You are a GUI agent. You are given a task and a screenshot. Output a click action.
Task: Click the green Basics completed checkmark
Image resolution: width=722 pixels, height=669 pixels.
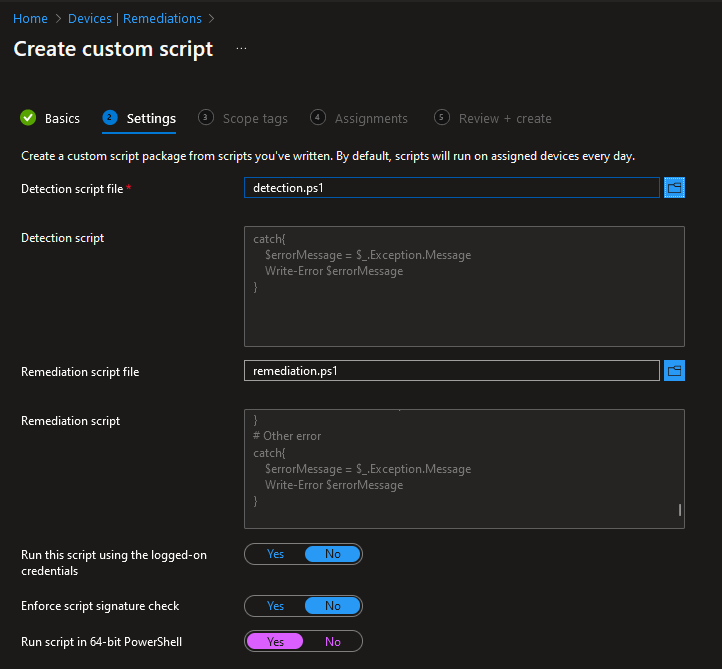click(28, 118)
